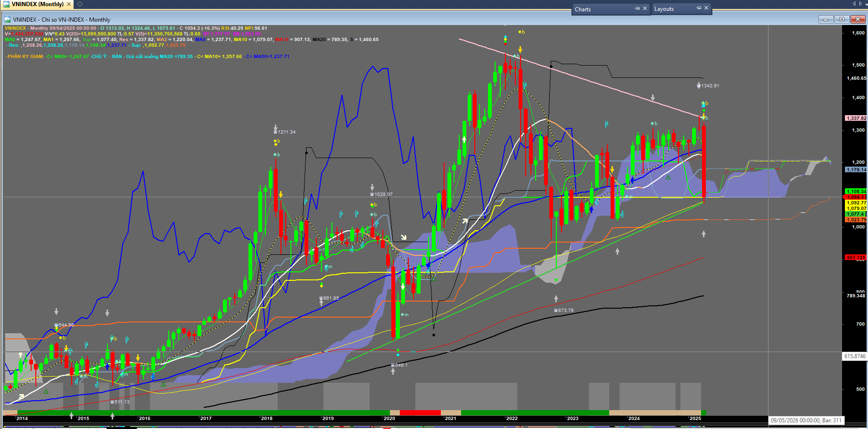The width and height of the screenshot is (868, 429).
Task: Pin the Layouts panel
Action: [x=699, y=8]
